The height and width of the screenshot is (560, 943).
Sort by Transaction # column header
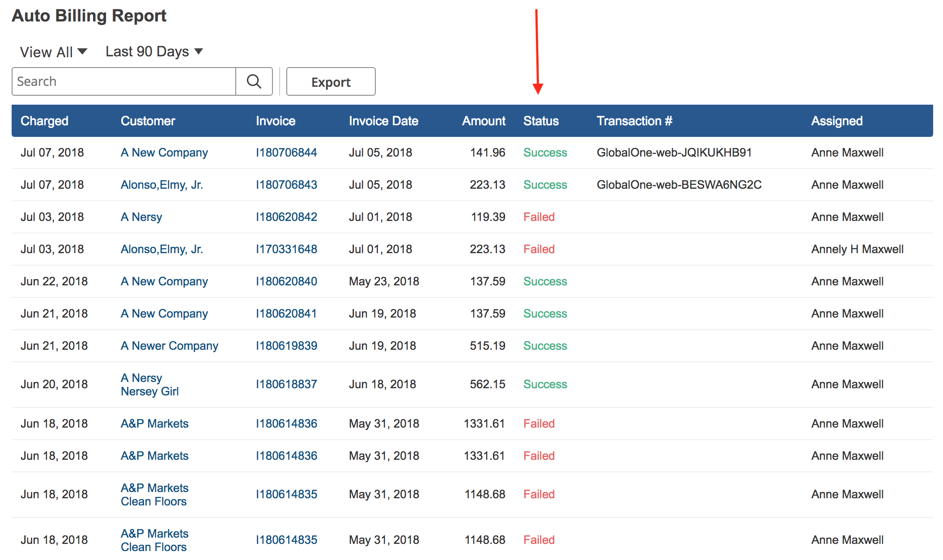tap(634, 121)
